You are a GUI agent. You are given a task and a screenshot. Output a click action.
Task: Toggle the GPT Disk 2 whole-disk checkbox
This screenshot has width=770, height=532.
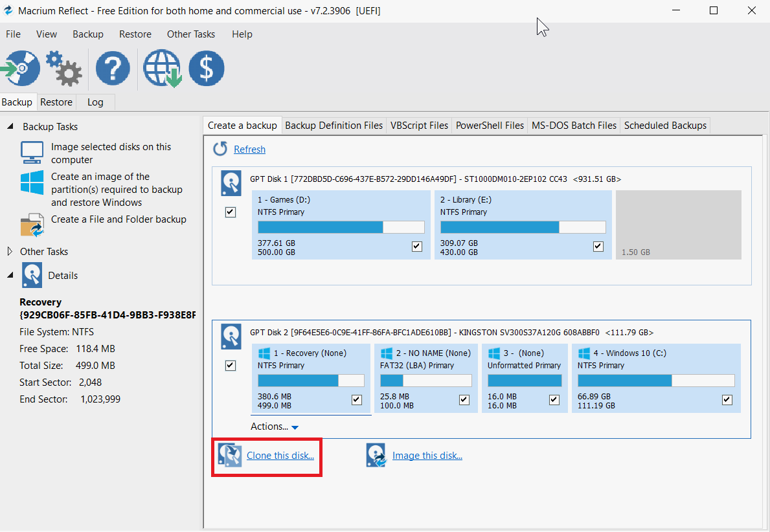(x=231, y=366)
